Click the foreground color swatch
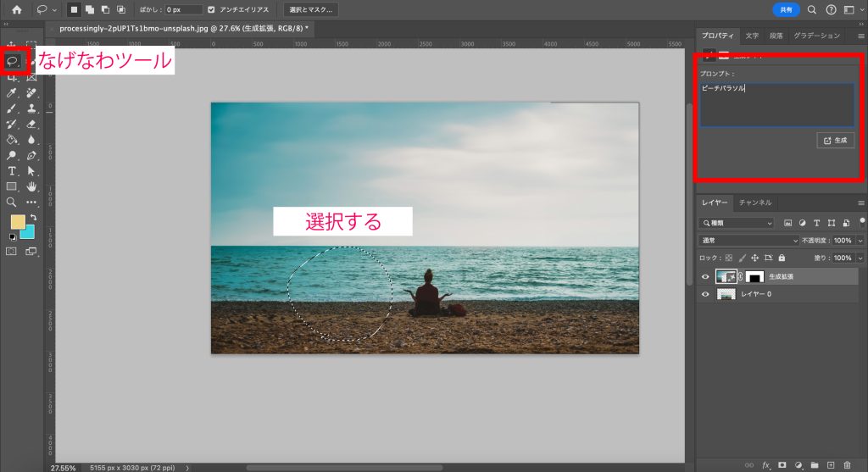Image resolution: width=868 pixels, height=472 pixels. click(x=17, y=222)
